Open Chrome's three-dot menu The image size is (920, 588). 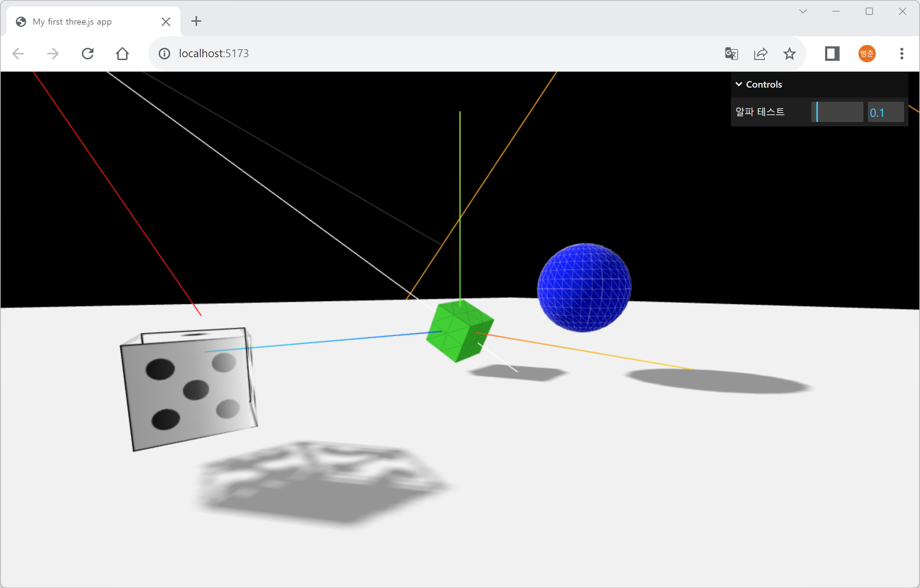[902, 54]
